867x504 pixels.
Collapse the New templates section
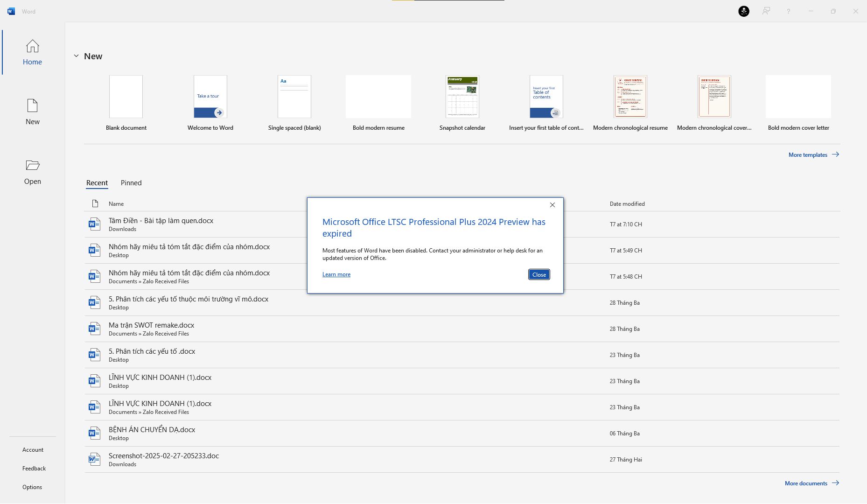coord(76,56)
